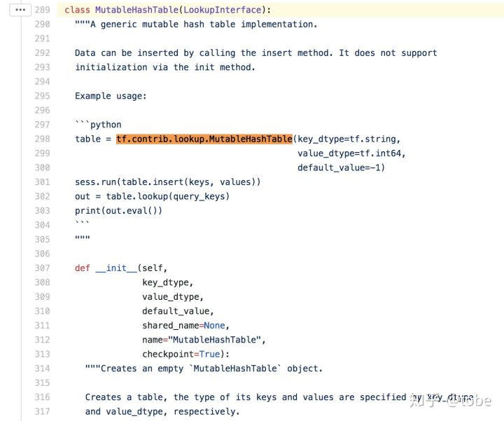This screenshot has height=421, width=504.
Task: Select line number 310
Action: [x=43, y=311]
